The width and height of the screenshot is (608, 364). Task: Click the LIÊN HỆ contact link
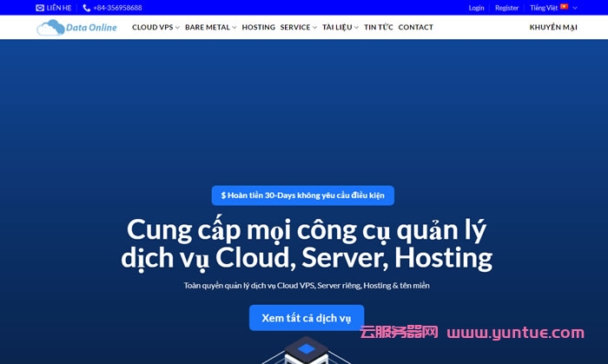tap(59, 8)
